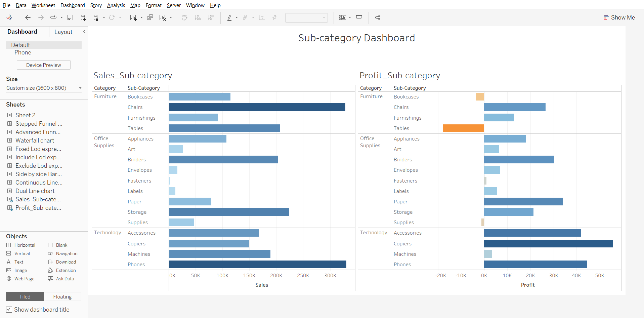This screenshot has width=644, height=318.
Task: Open the Custom size dropdown
Action: (44, 88)
